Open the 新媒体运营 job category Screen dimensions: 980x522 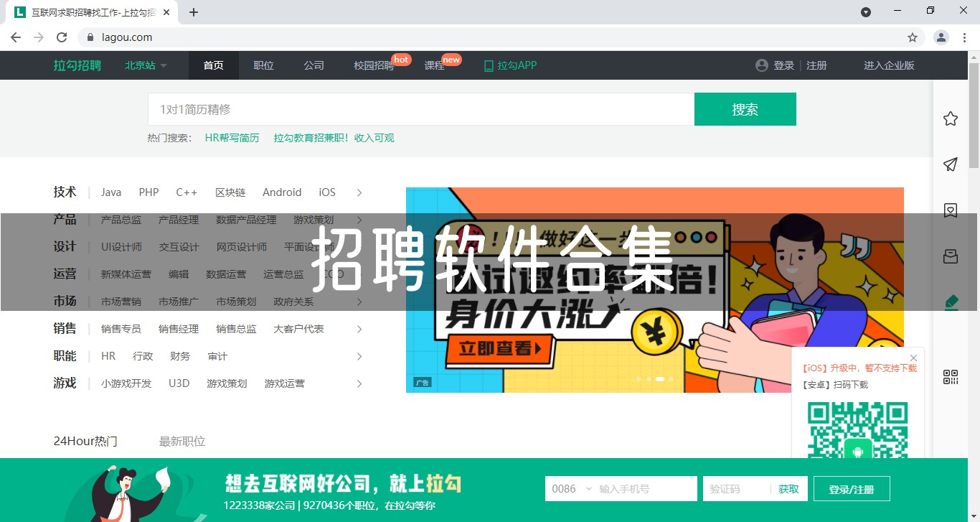pos(126,274)
